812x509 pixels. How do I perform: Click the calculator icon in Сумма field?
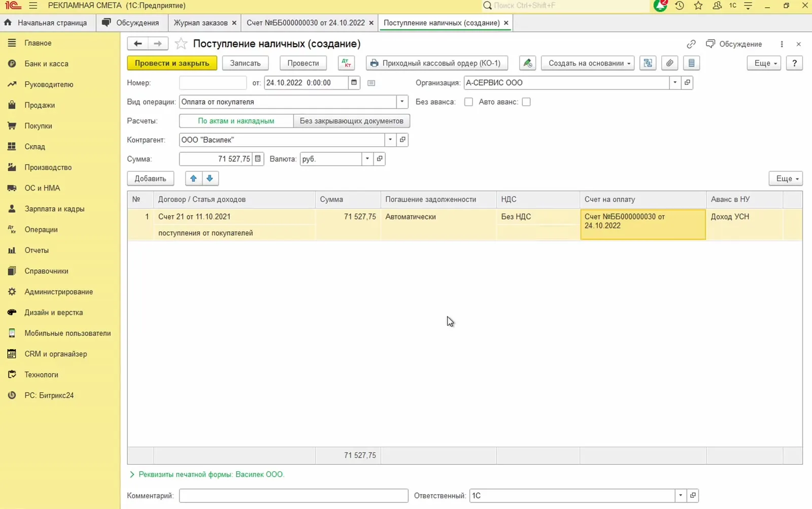pyautogui.click(x=258, y=158)
